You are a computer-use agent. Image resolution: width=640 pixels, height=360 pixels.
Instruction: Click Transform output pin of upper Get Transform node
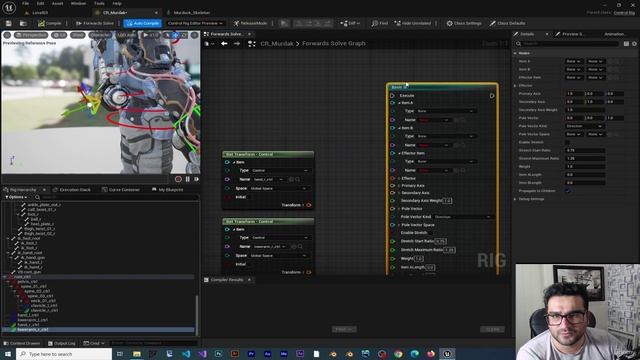point(309,205)
